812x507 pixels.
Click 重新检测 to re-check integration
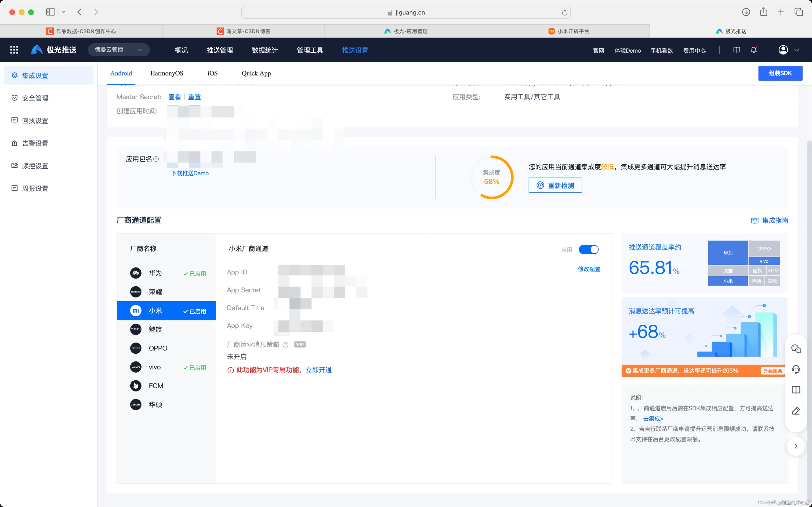555,185
